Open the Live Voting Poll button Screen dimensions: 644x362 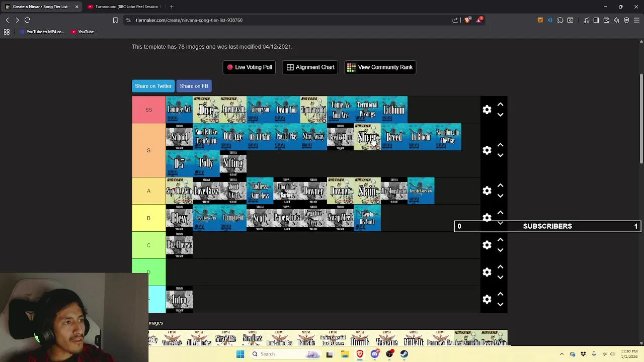click(x=249, y=67)
